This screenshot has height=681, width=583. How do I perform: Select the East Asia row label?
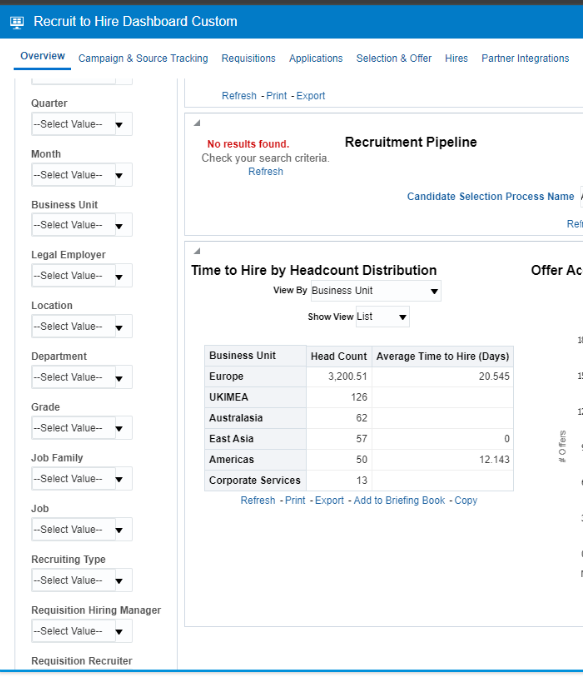255,439
